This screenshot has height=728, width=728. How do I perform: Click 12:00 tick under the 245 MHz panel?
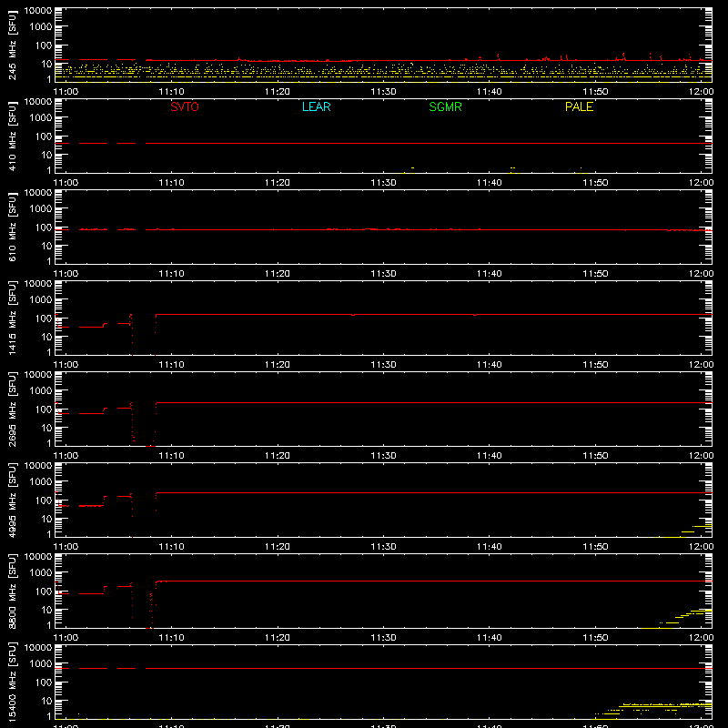701,92
